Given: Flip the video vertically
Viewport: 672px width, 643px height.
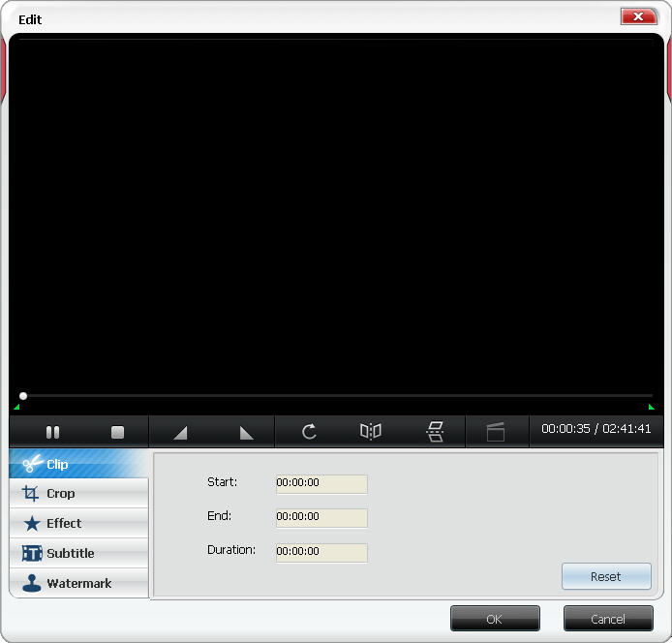Looking at the screenshot, I should click(435, 431).
